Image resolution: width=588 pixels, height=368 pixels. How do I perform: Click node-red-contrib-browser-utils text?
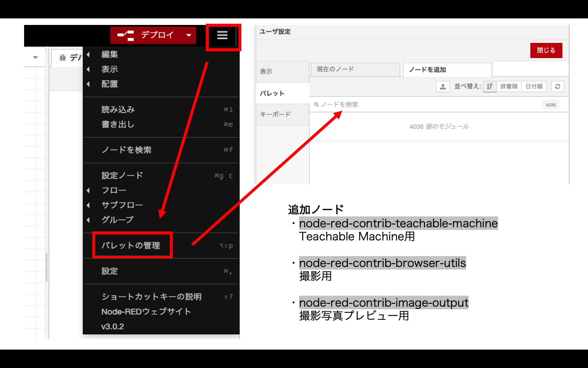(383, 263)
